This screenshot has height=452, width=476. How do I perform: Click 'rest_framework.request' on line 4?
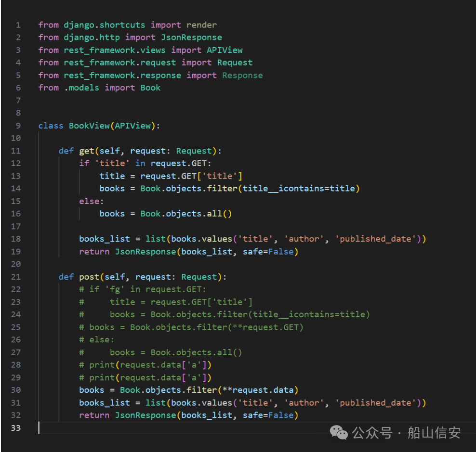(120, 63)
